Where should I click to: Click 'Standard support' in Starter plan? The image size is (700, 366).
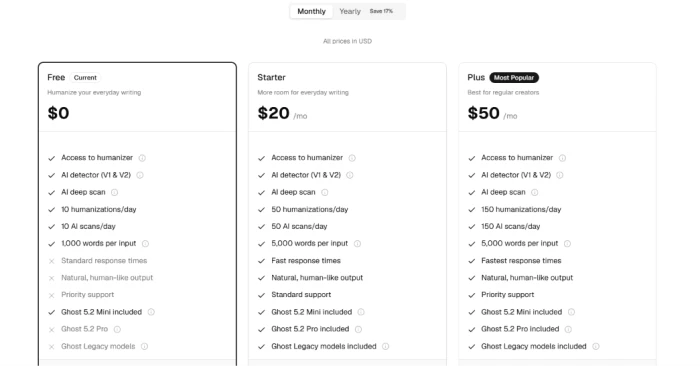(301, 295)
